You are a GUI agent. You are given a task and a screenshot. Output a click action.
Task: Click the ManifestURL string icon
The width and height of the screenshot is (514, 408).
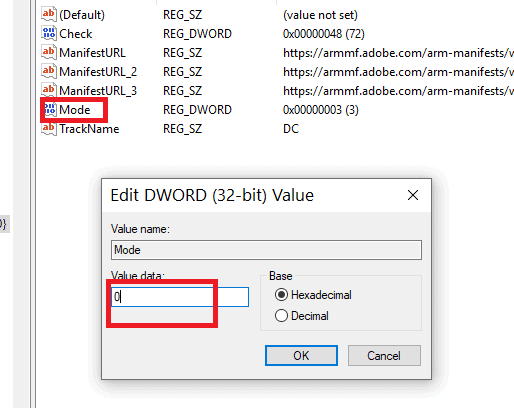[x=49, y=52]
